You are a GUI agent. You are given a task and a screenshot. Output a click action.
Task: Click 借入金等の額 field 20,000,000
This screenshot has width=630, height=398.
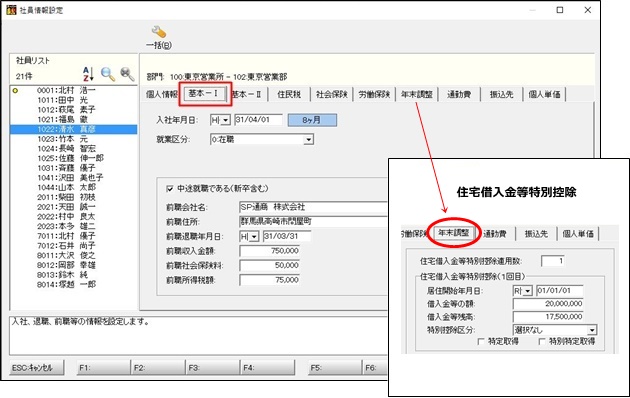[548, 304]
